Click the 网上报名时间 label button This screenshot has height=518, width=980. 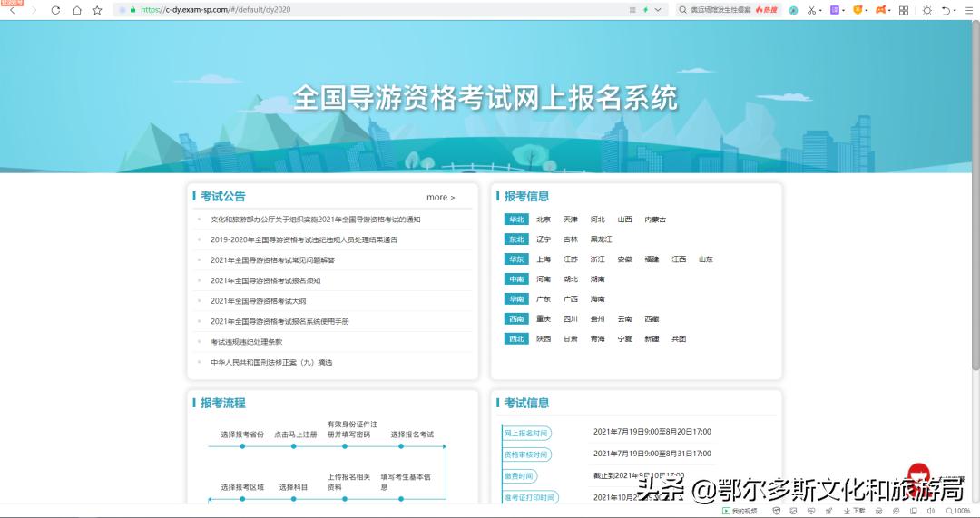tap(526, 433)
